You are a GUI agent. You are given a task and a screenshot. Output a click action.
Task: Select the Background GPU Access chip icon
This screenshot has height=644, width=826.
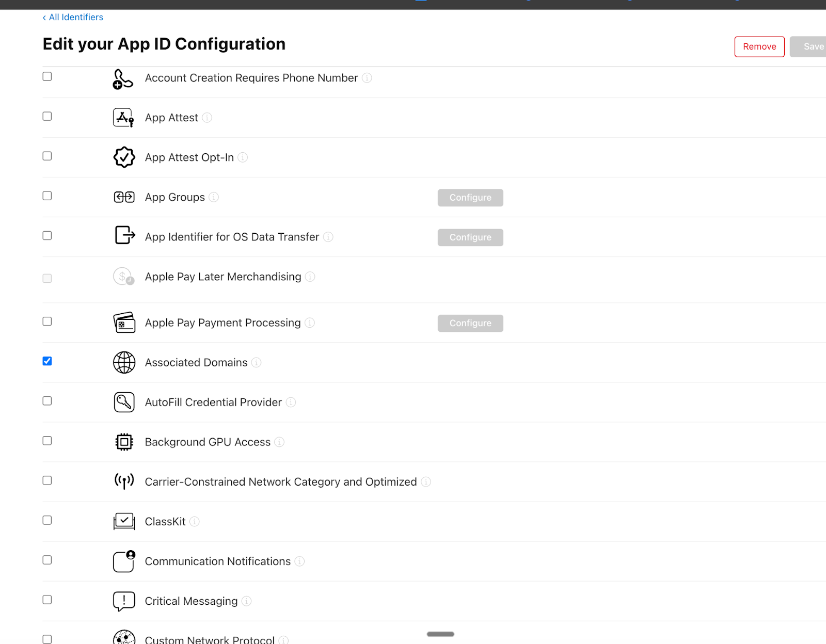pos(123,442)
